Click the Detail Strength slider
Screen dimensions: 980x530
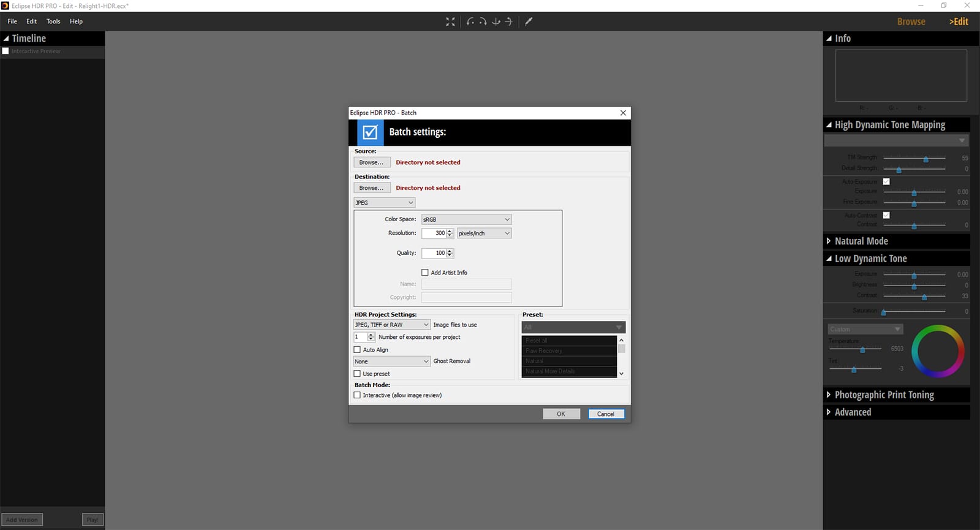[914, 168]
